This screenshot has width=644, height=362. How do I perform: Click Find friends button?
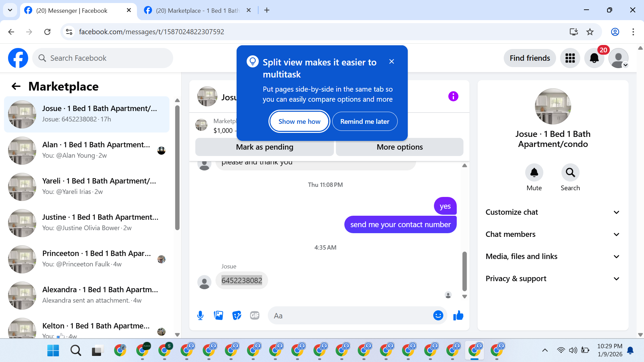pyautogui.click(x=530, y=58)
